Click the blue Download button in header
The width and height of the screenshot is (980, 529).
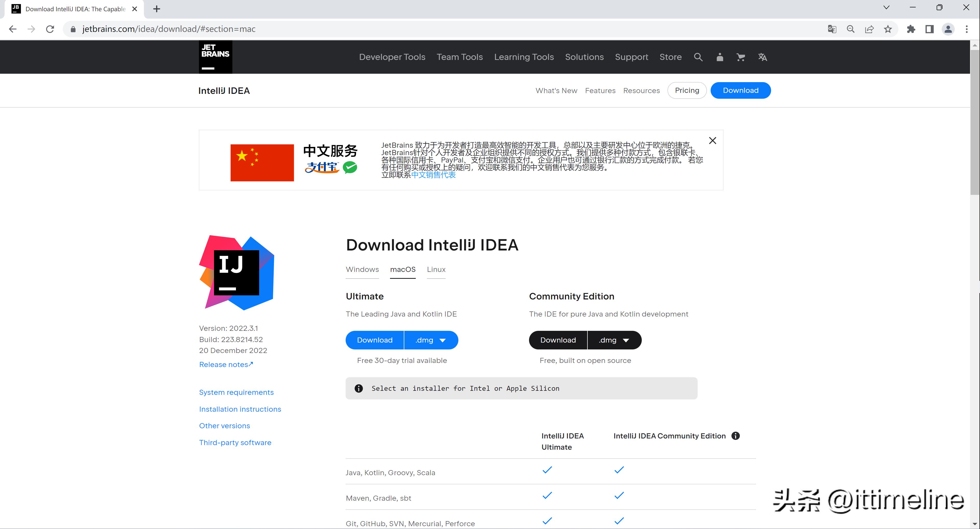tap(741, 91)
